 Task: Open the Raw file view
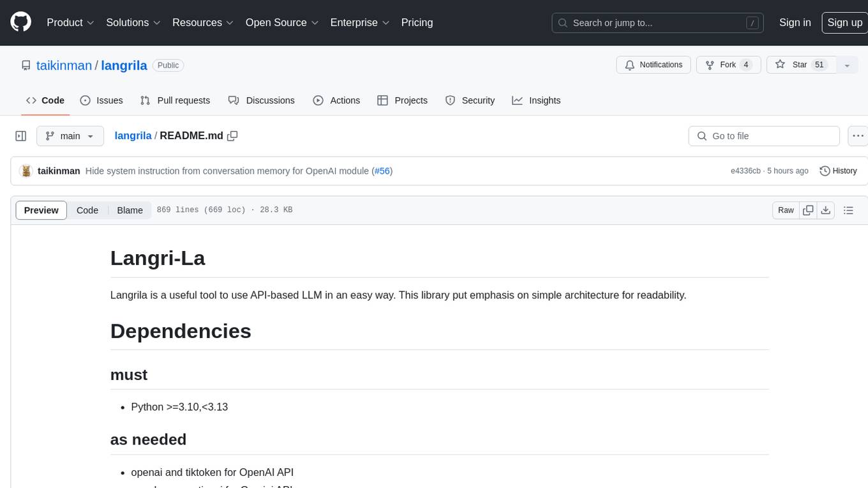[786, 210]
